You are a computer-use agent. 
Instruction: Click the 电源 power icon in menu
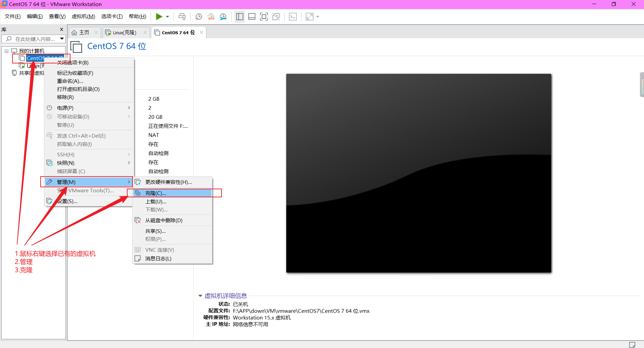[x=49, y=108]
